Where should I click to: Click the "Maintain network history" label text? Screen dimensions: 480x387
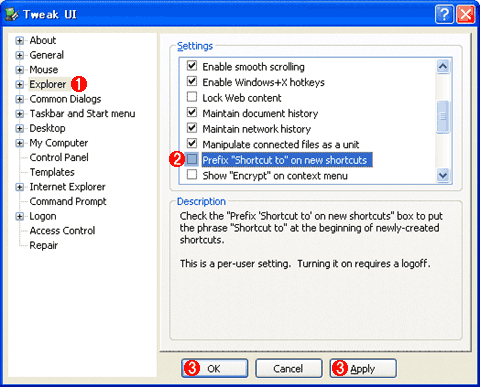(257, 129)
